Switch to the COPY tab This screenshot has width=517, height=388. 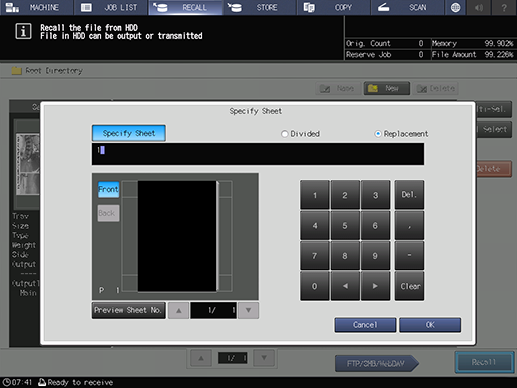334,7
